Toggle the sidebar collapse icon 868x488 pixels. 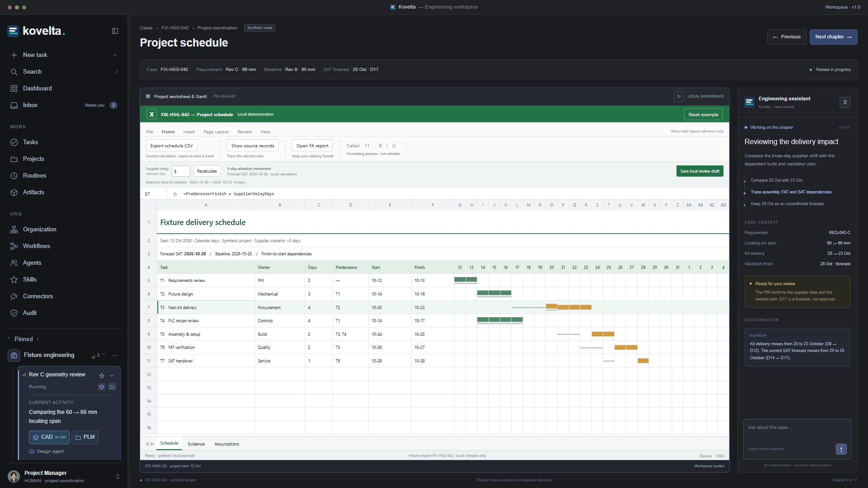coord(115,31)
